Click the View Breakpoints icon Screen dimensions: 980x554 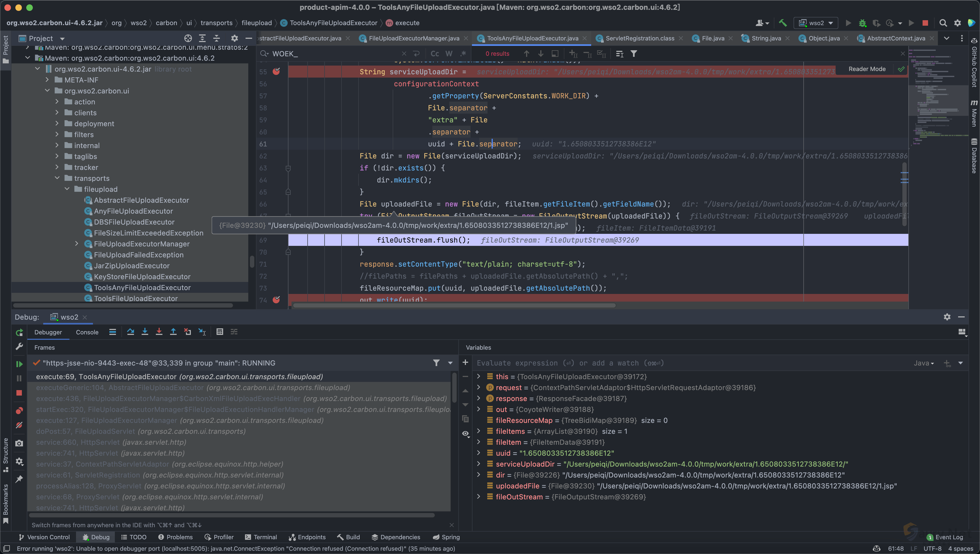coord(19,411)
